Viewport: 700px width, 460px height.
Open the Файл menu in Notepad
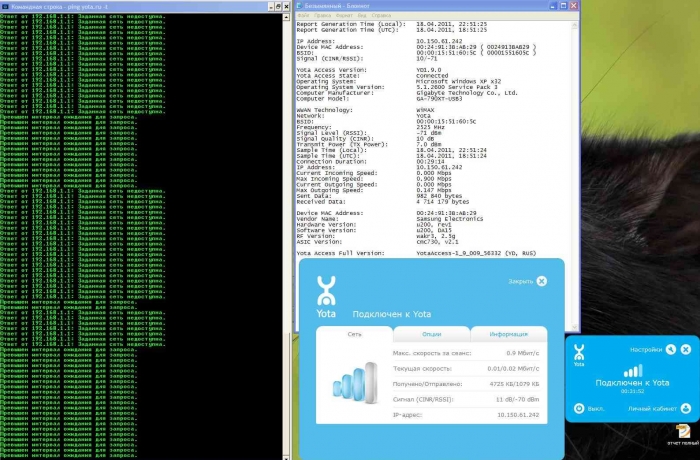tap(302, 15)
